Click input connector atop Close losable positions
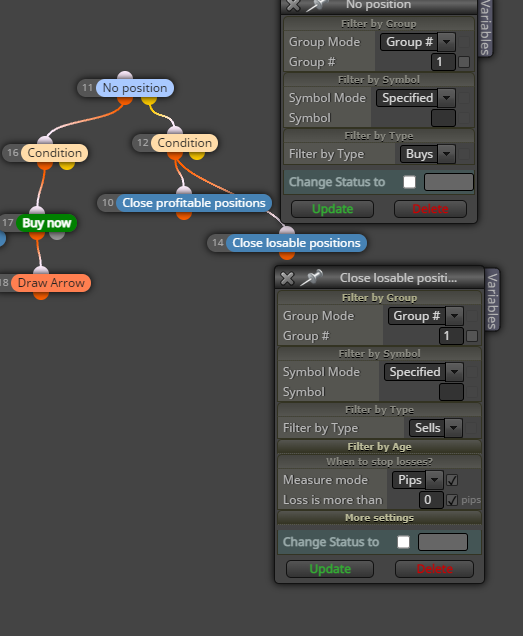Image resolution: width=523 pixels, height=636 pixels. (287, 230)
